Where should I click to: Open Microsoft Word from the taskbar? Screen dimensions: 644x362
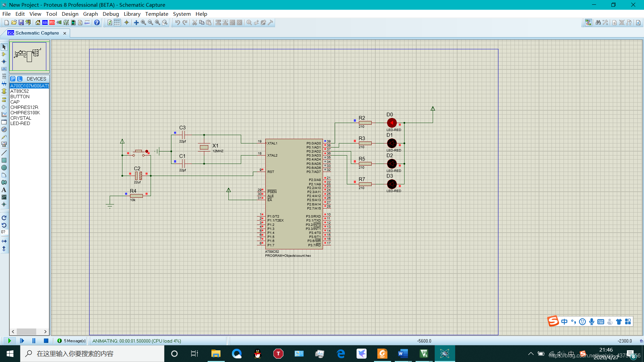[x=402, y=354]
